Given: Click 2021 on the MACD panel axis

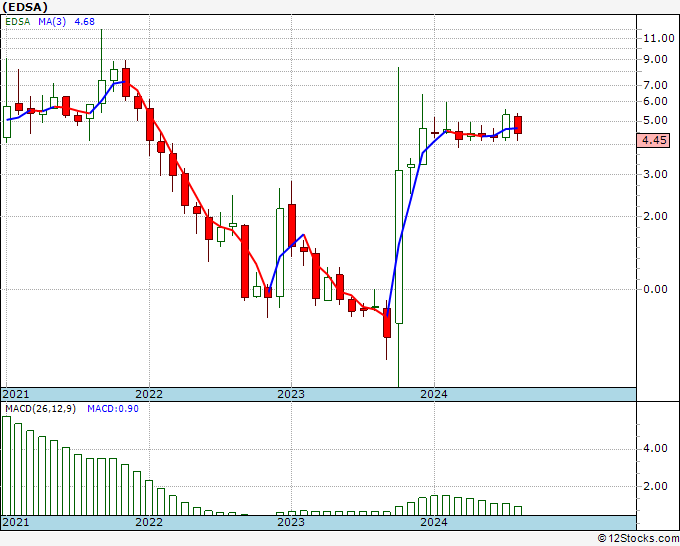Looking at the screenshot, I should (x=16, y=522).
